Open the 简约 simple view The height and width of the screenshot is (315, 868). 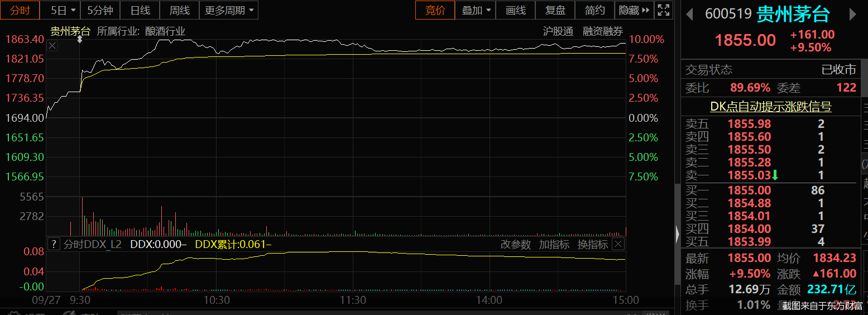(594, 10)
